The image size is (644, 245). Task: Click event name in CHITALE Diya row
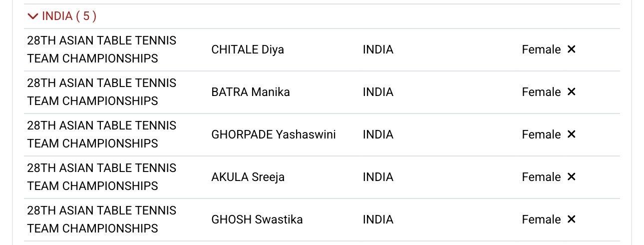[x=102, y=49]
